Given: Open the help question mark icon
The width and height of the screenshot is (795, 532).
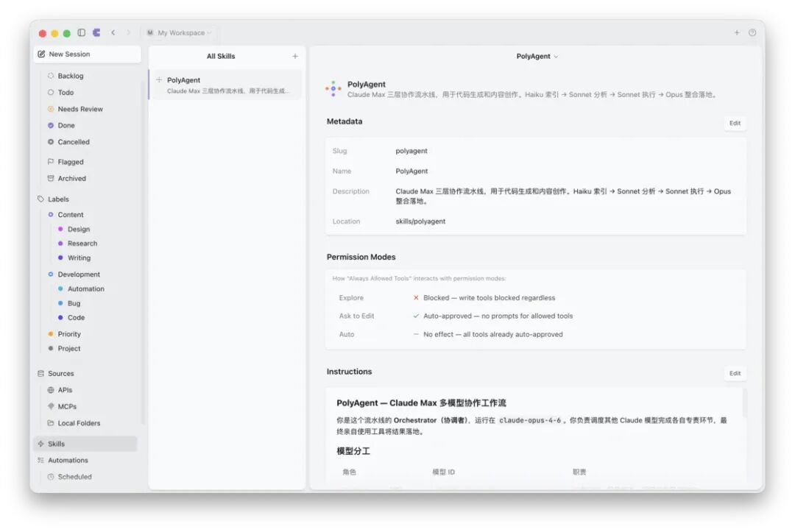Looking at the screenshot, I should 752,32.
